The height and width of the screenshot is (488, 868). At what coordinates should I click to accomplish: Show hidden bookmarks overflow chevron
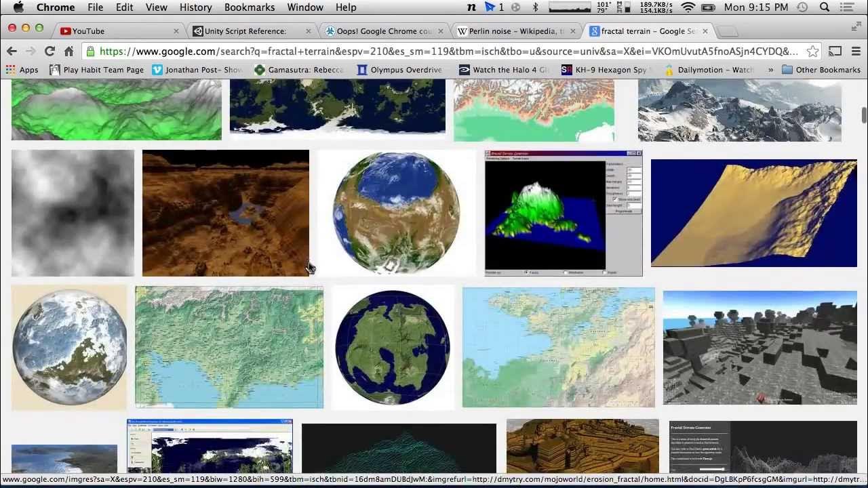point(770,70)
